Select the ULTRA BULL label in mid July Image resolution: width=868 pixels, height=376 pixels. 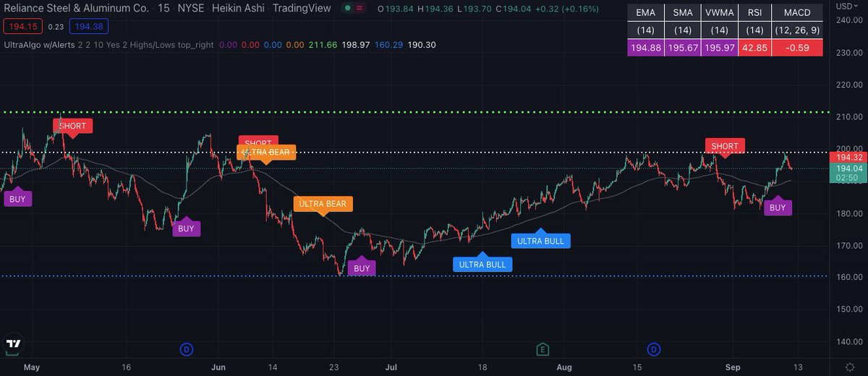coord(483,263)
